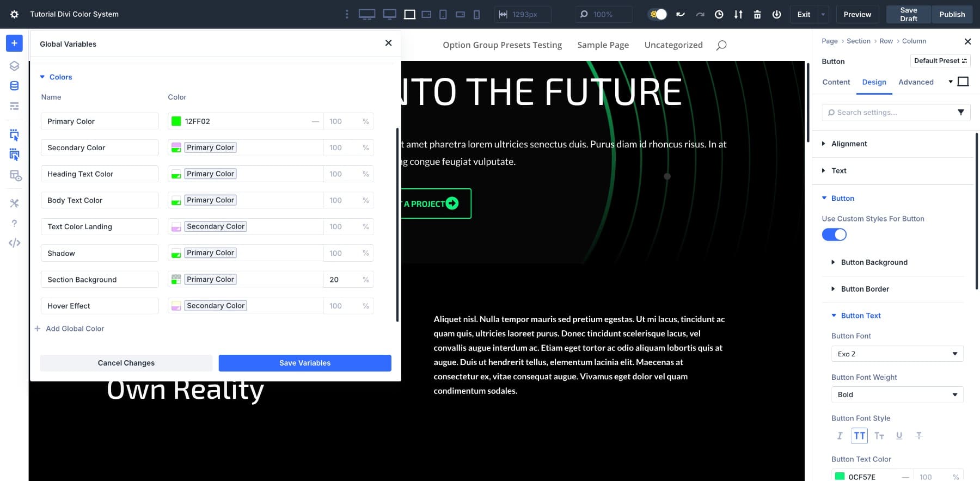This screenshot has width=980, height=481.
Task: Enable uppercase TT button font style
Action: [859, 436]
